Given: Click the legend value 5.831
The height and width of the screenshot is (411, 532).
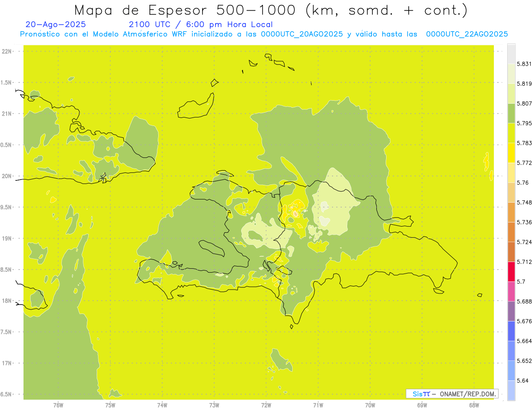Looking at the screenshot, I should (524, 64).
